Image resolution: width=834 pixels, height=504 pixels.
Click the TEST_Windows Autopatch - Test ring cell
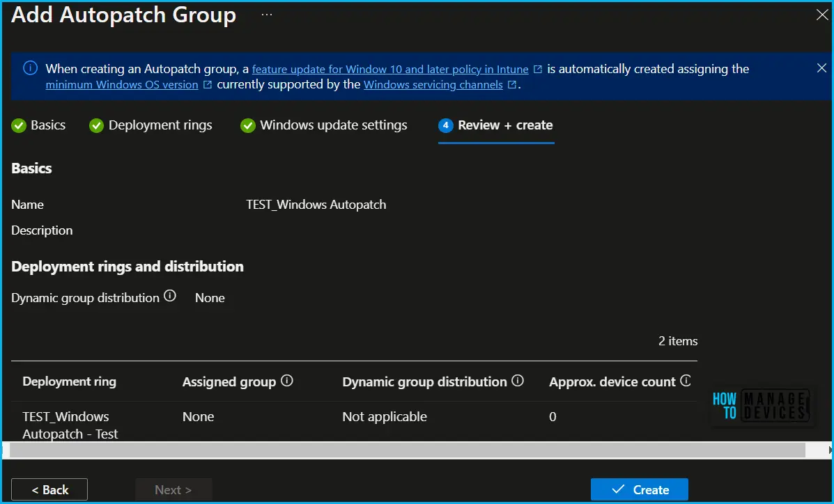(70, 425)
